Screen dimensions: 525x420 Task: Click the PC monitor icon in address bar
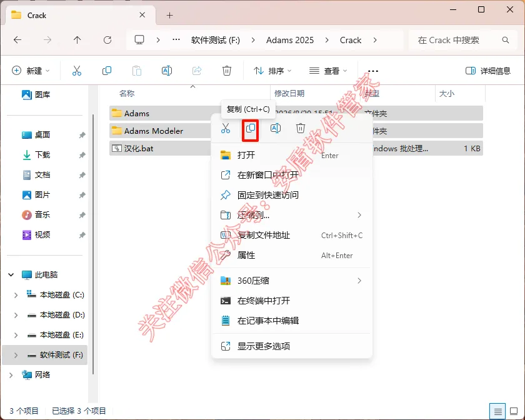click(x=139, y=40)
